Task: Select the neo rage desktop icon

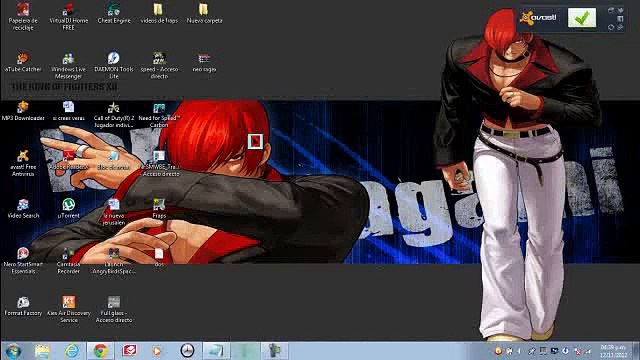Action: click(204, 62)
